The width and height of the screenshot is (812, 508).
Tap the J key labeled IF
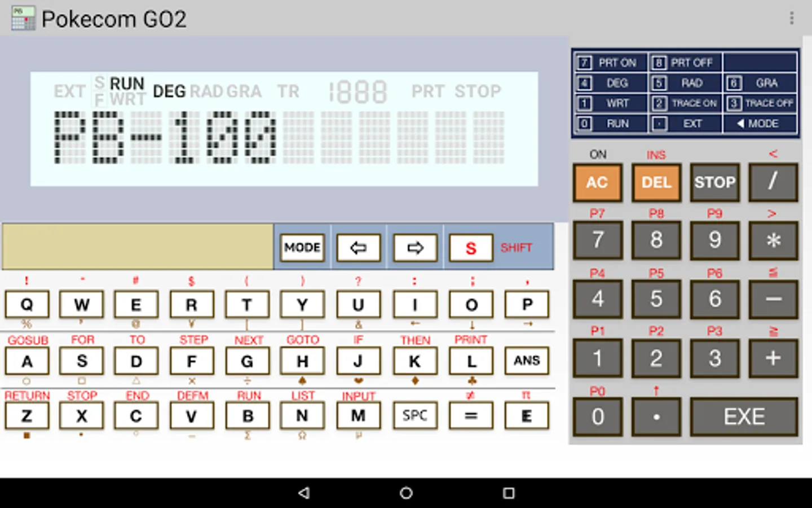click(358, 361)
